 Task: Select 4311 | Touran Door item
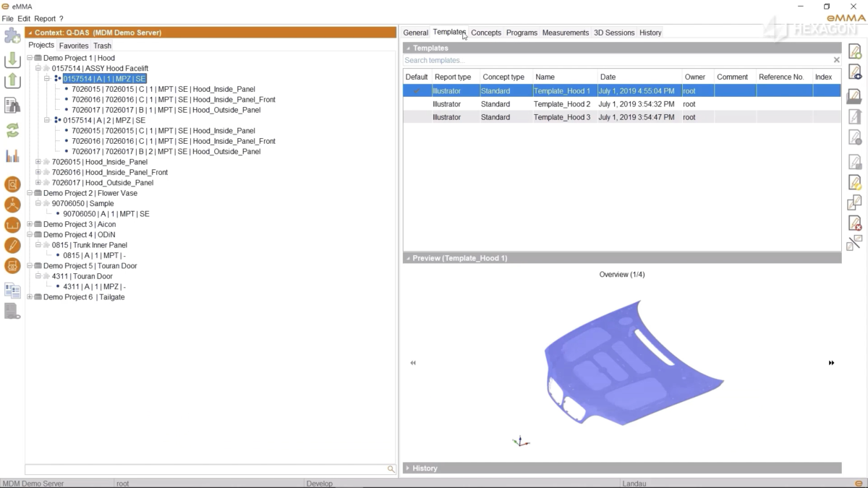click(x=82, y=276)
